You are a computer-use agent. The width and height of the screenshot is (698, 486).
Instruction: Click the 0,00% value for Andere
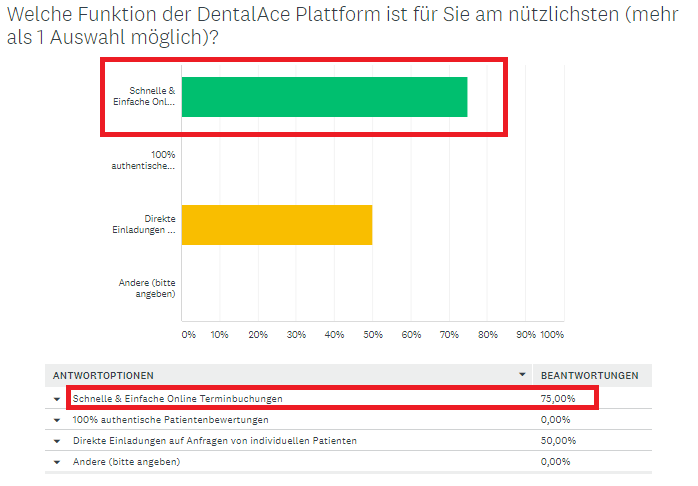click(x=556, y=462)
